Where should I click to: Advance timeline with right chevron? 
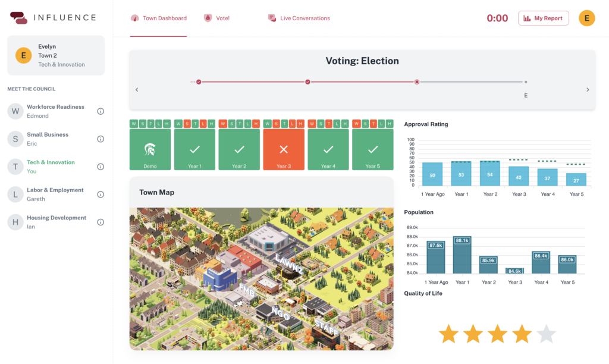pyautogui.click(x=588, y=90)
